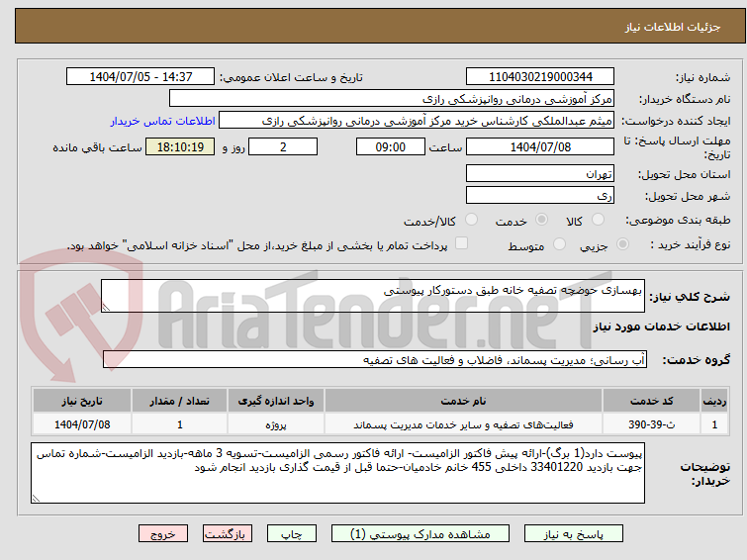
Task: Toggle the اسناد خزانه اسلامی payment checkbox
Action: pos(461,243)
